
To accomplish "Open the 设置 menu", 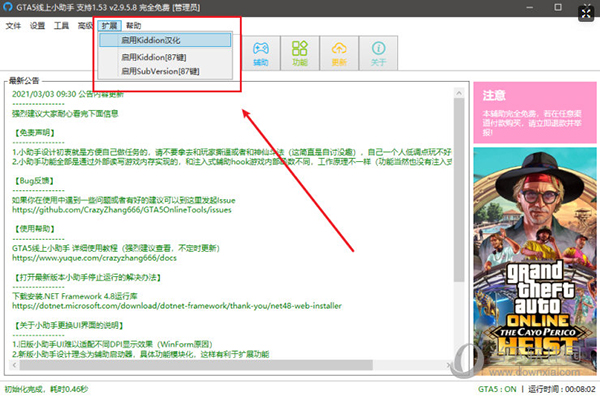I will coord(37,26).
